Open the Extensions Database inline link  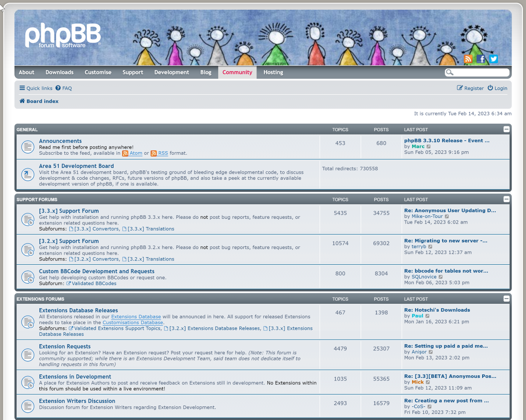136,317
